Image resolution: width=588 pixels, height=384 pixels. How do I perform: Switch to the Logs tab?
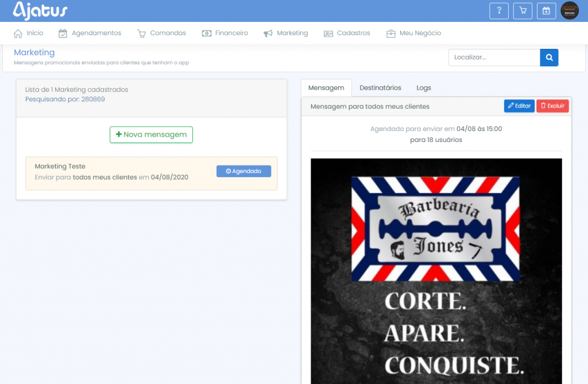pos(424,88)
